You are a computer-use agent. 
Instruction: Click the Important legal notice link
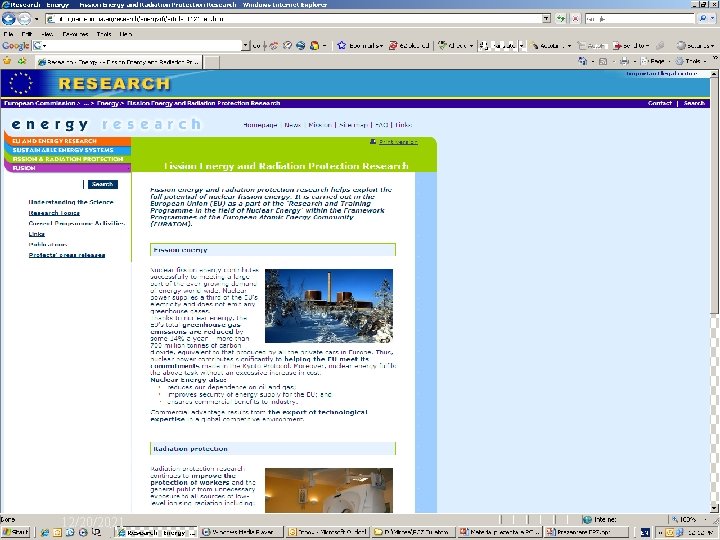point(661,73)
